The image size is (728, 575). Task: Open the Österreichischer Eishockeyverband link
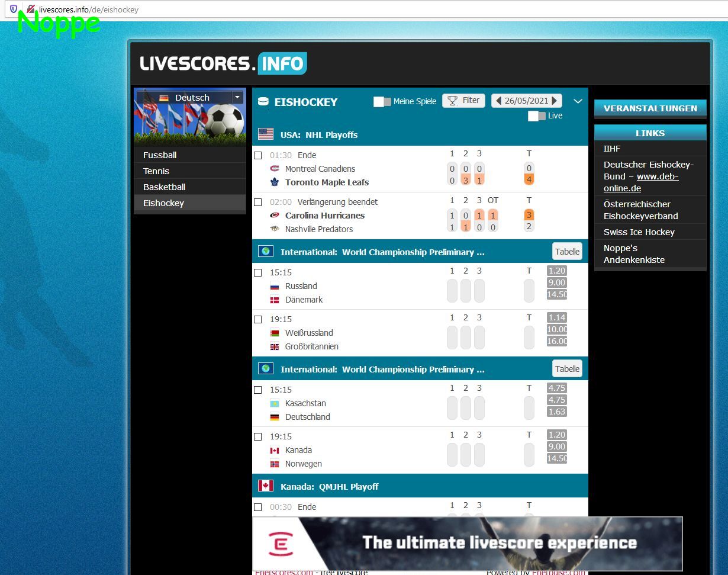coord(641,210)
